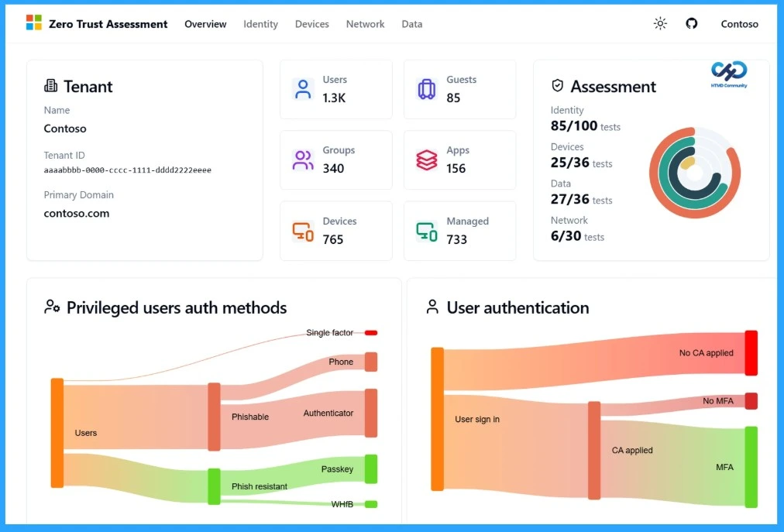Click the Contoso tenant name in header
This screenshot has width=784, height=532.
tap(739, 24)
